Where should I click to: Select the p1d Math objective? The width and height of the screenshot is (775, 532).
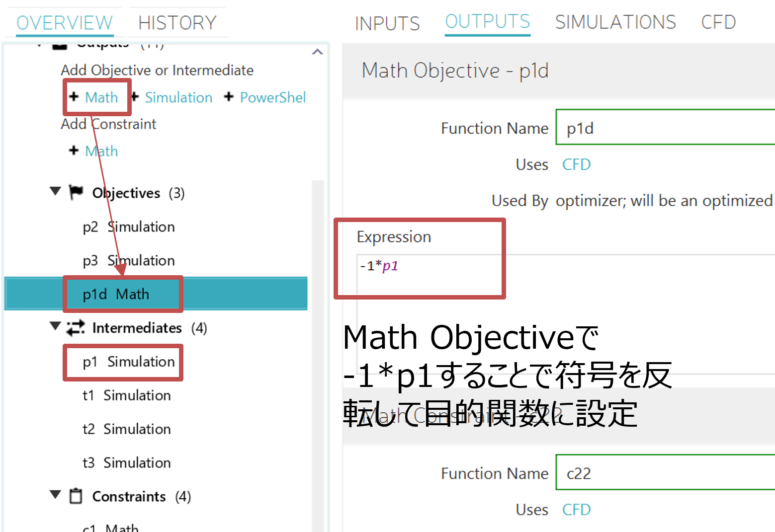[116, 294]
